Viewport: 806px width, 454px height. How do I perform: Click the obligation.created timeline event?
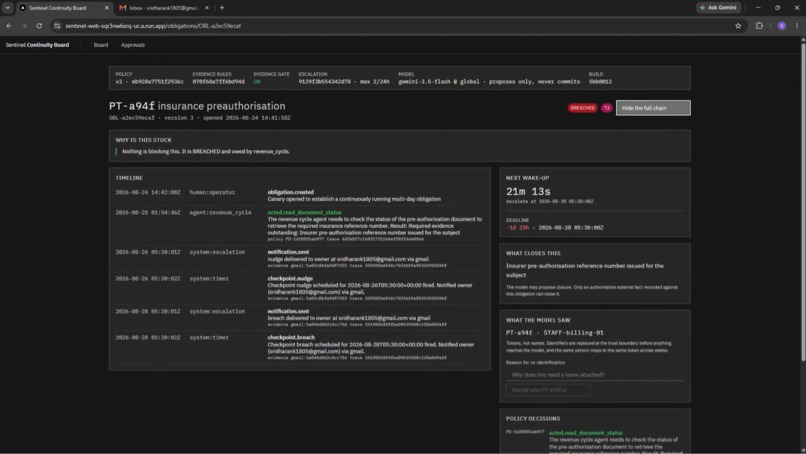coord(290,192)
